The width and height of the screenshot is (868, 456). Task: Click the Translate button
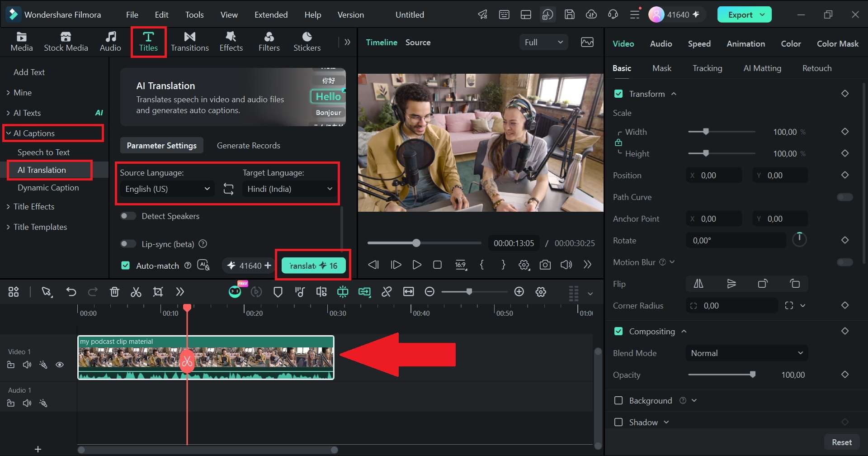tap(313, 266)
